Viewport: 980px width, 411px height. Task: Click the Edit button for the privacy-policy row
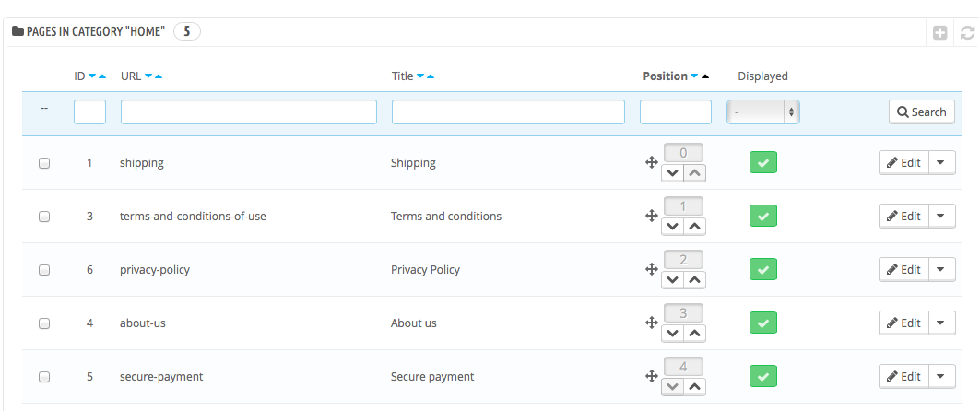(903, 270)
